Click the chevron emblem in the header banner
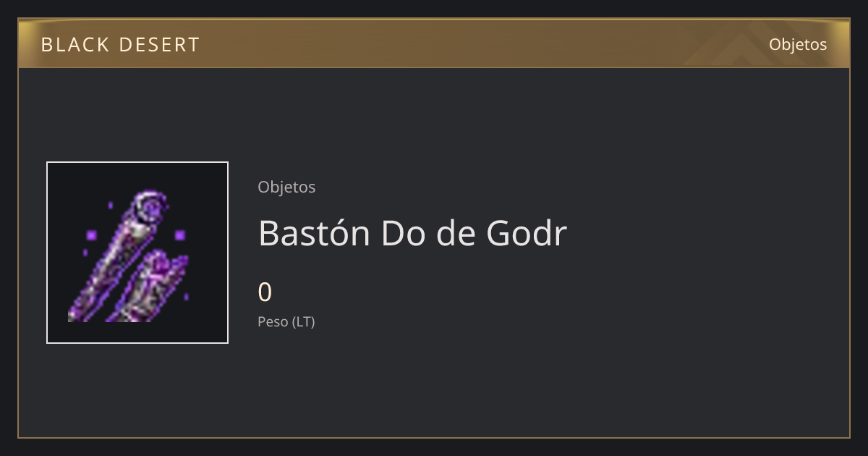The image size is (868, 456). [x=738, y=47]
